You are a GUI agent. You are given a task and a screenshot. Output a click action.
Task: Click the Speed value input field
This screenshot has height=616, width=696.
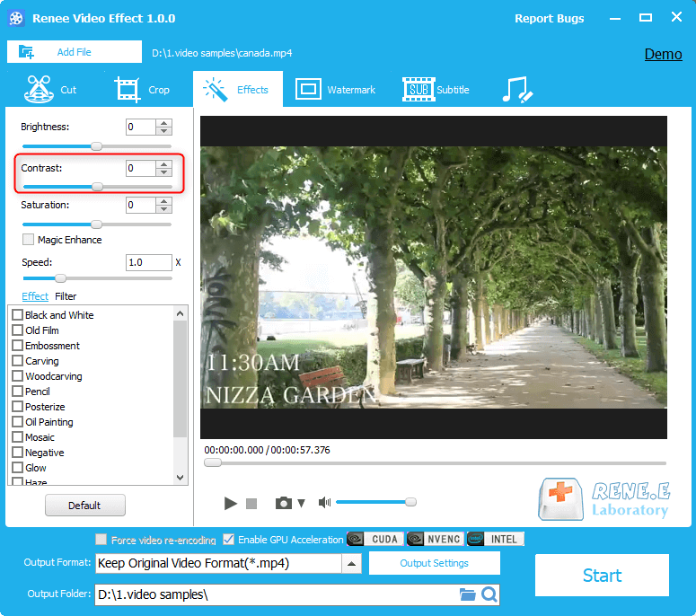(148, 263)
